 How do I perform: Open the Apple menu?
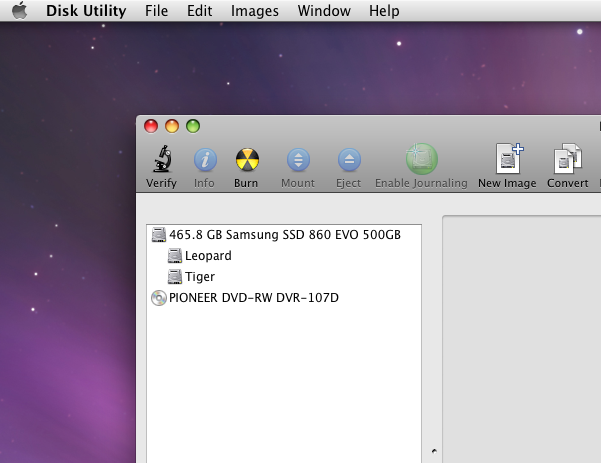(20, 10)
